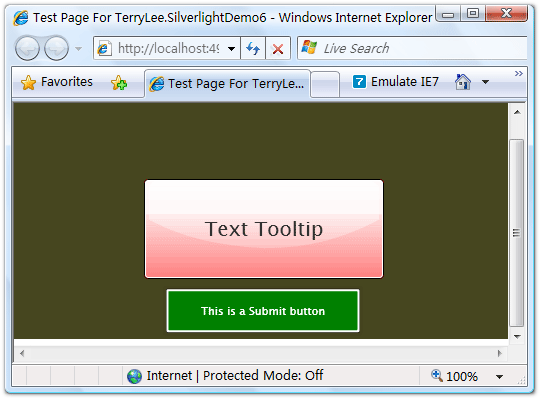The height and width of the screenshot is (398, 540).
Task: Click the Internet zone globe icon
Action: [134, 376]
